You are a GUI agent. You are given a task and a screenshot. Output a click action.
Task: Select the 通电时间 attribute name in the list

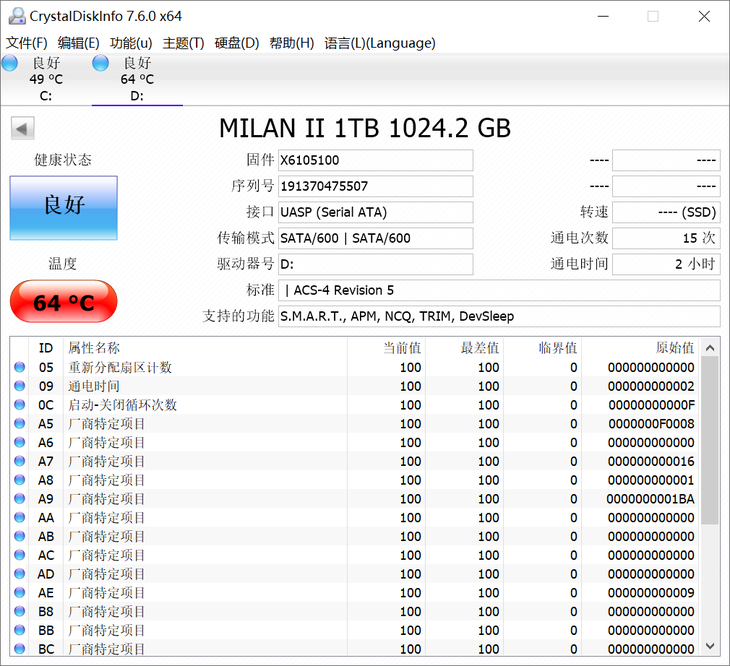pyautogui.click(x=94, y=386)
